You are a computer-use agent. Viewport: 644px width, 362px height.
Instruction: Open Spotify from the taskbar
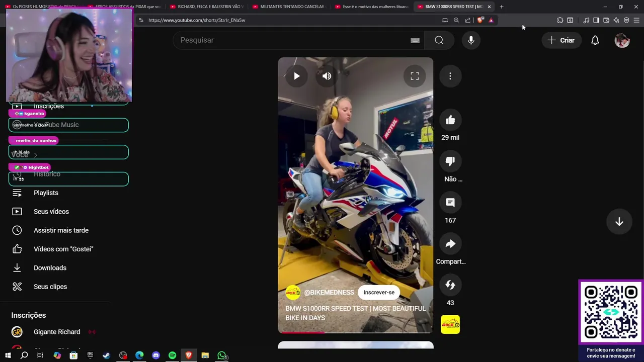pyautogui.click(x=173, y=355)
